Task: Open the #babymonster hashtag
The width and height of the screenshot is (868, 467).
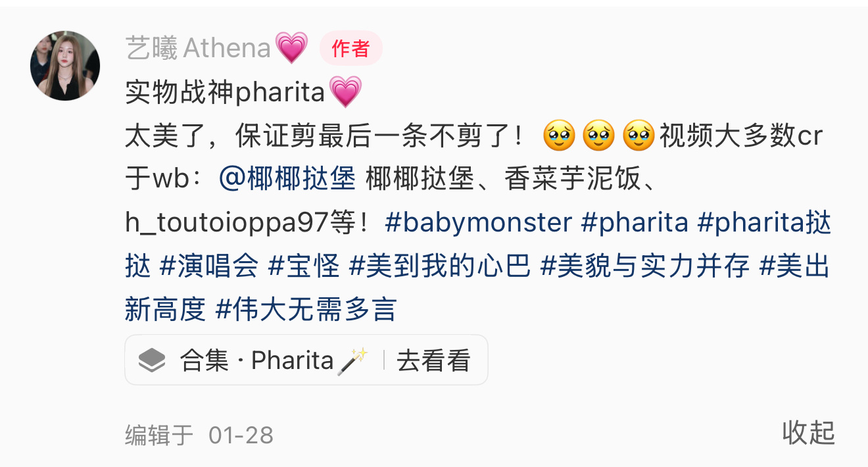Action: 479,224
